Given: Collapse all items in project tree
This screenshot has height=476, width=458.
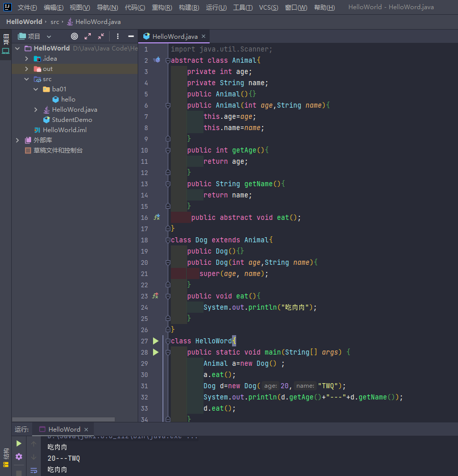Looking at the screenshot, I should point(101,36).
